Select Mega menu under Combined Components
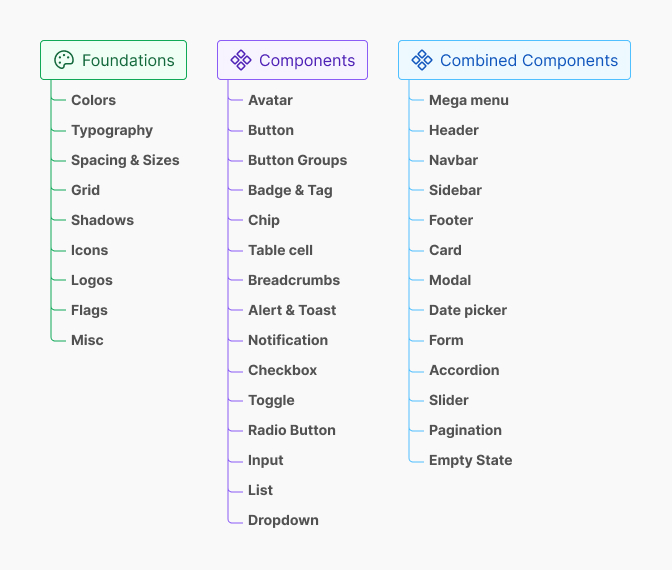The height and width of the screenshot is (570, 672). tap(468, 100)
